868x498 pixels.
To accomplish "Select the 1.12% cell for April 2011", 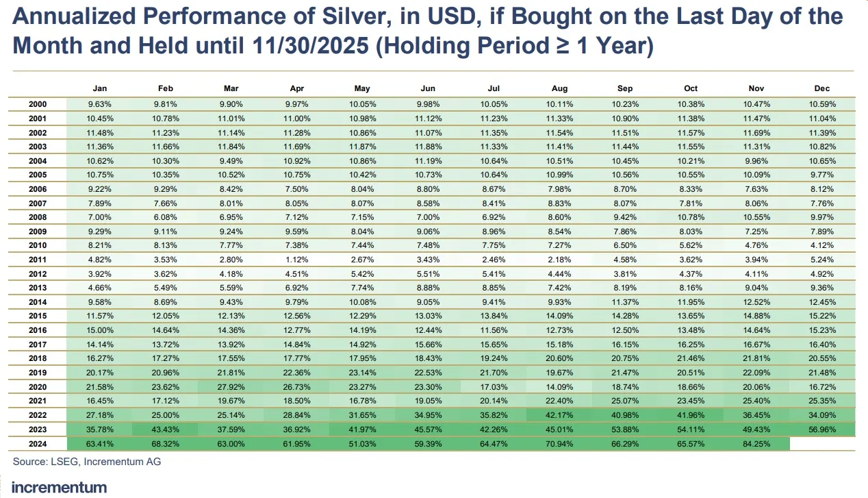I will [x=296, y=260].
